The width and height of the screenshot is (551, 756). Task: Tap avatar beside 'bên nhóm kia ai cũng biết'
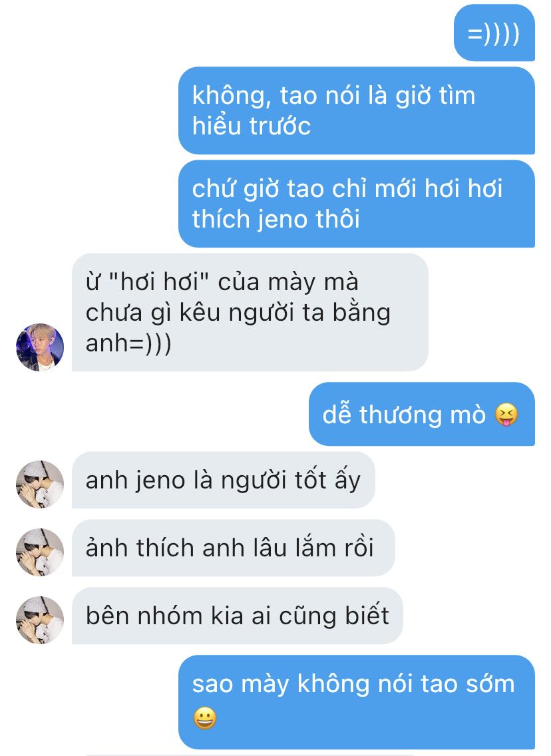click(x=40, y=620)
